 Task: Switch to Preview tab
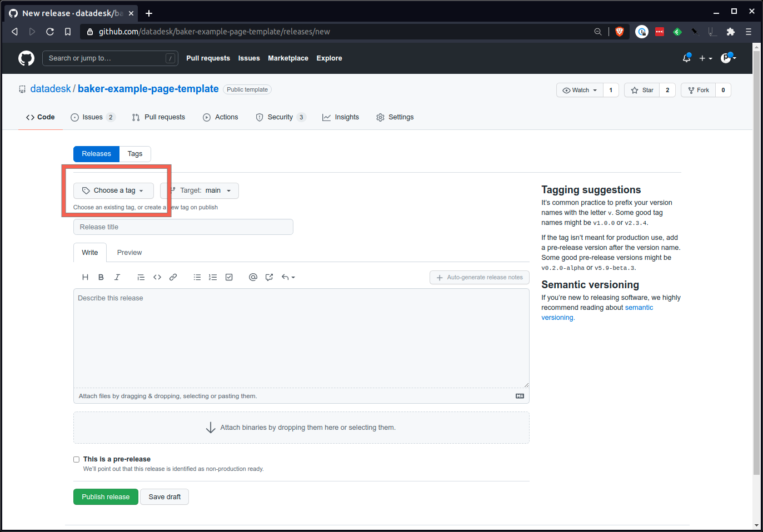[x=129, y=253]
